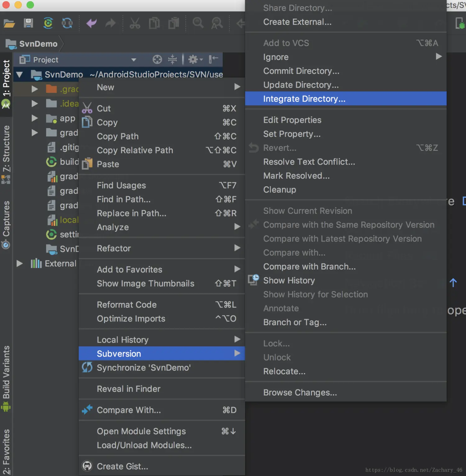Open the Refactor submenu
The width and height of the screenshot is (466, 476).
(x=162, y=248)
